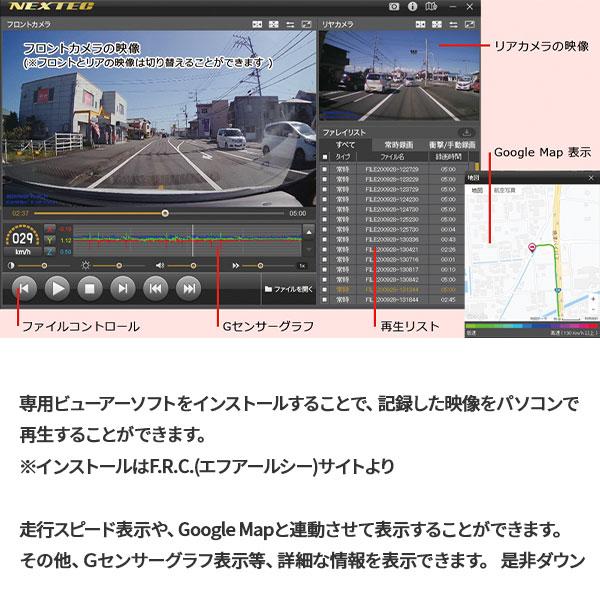Expand rear camera view to fullscreen
Image resolution: width=600 pixels, height=600 pixels.
click(x=470, y=24)
